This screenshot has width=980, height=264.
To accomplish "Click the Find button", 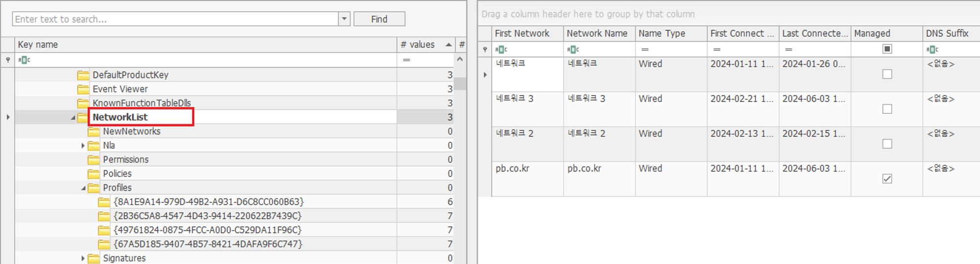I will point(379,19).
